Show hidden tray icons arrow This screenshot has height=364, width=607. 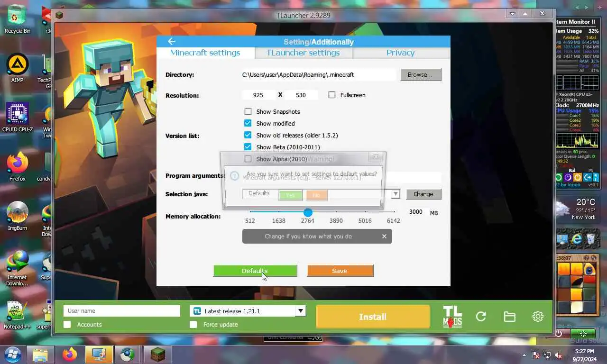[x=524, y=355]
